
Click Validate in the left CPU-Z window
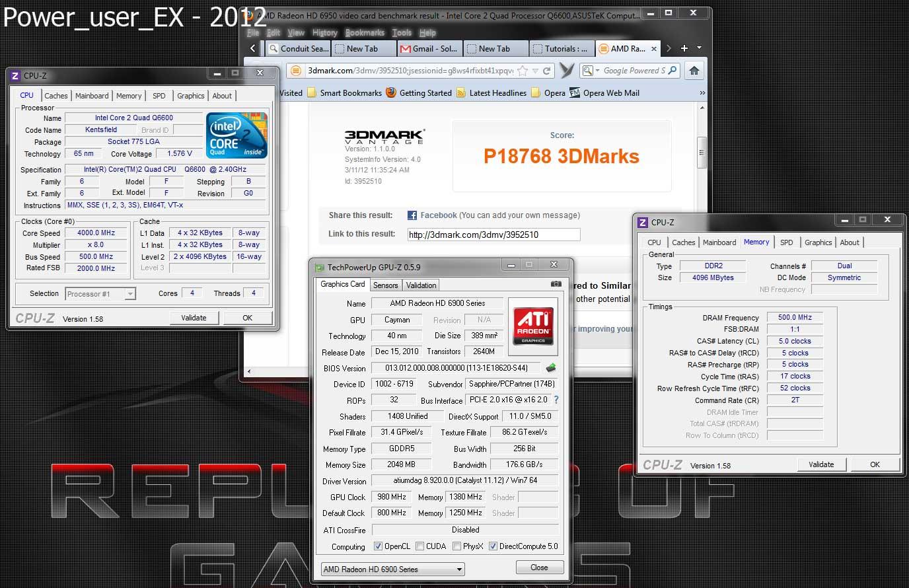[x=194, y=318]
